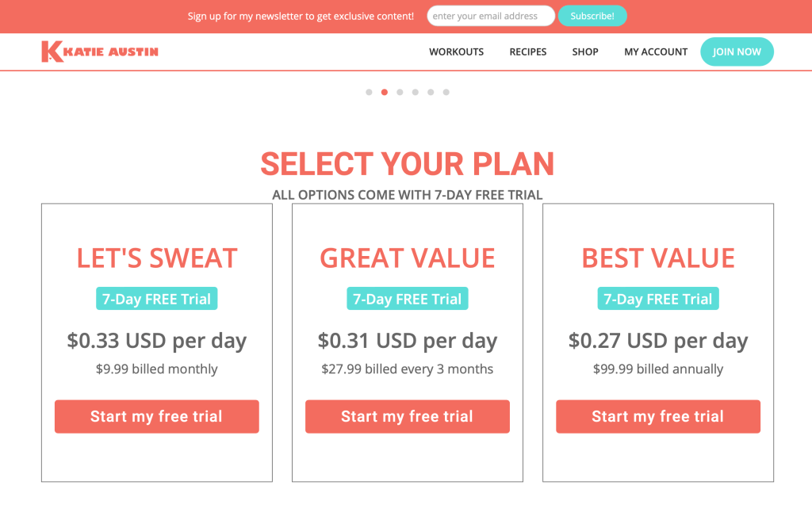Click the newsletter email address field

tap(490, 16)
